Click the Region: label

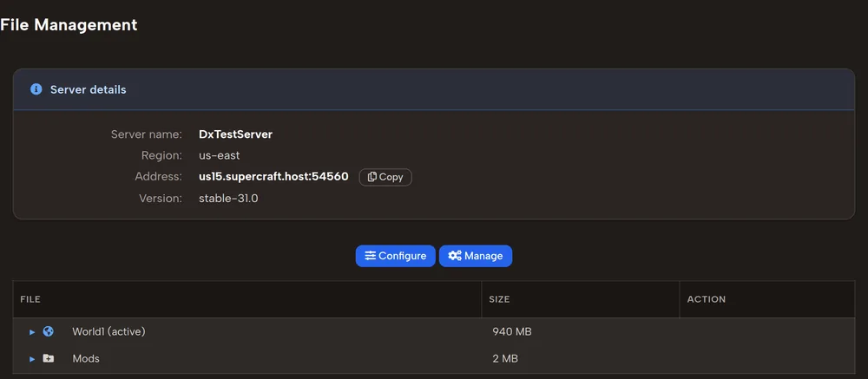[x=161, y=156]
